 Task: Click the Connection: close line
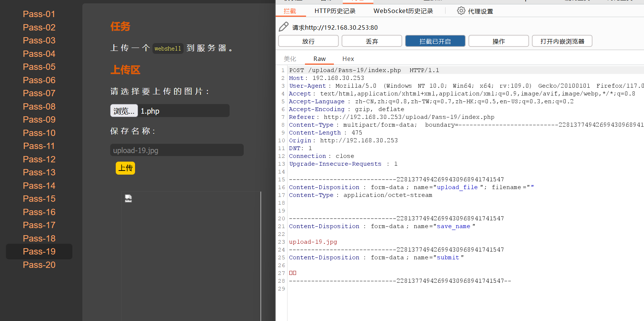click(321, 156)
